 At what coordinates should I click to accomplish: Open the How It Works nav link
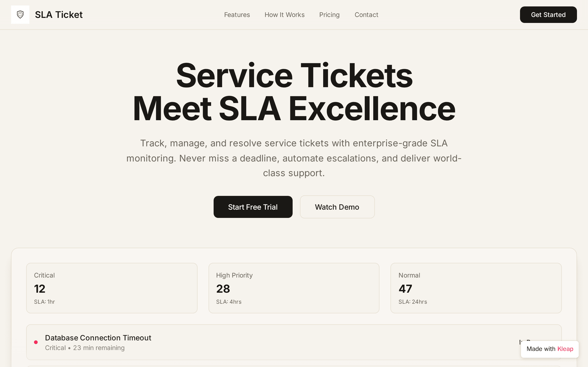click(285, 15)
